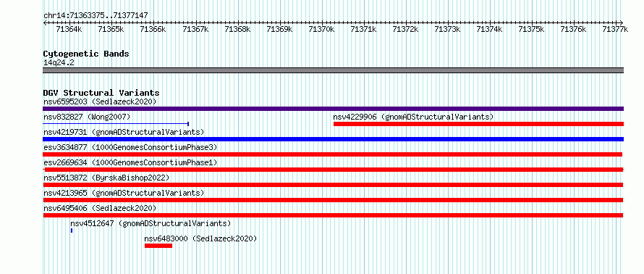
Task: Select the red nsv6495406 variant bar
Action: [333, 215]
